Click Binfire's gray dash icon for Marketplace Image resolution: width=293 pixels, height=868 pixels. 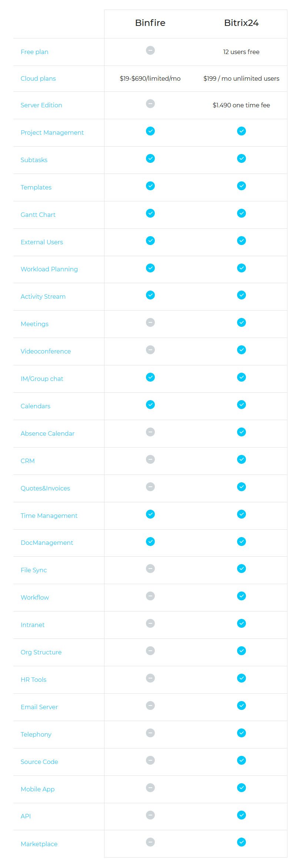point(150,842)
